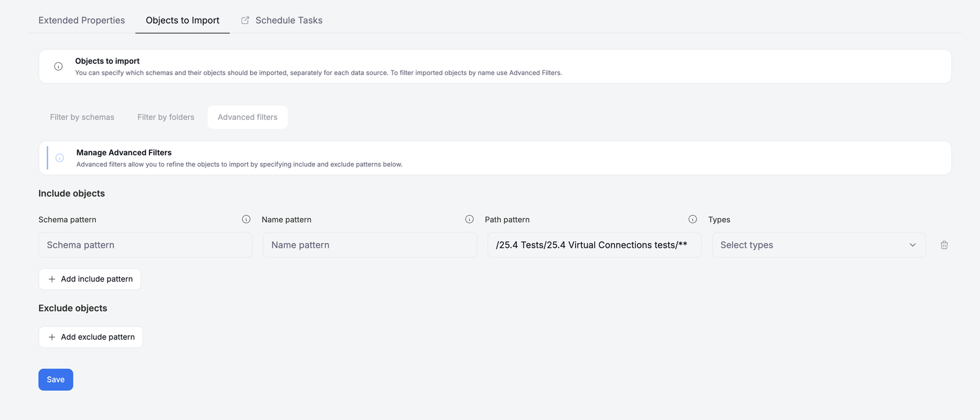Switch to Filter by schemas
Viewport: 980px width, 420px height.
(x=82, y=117)
